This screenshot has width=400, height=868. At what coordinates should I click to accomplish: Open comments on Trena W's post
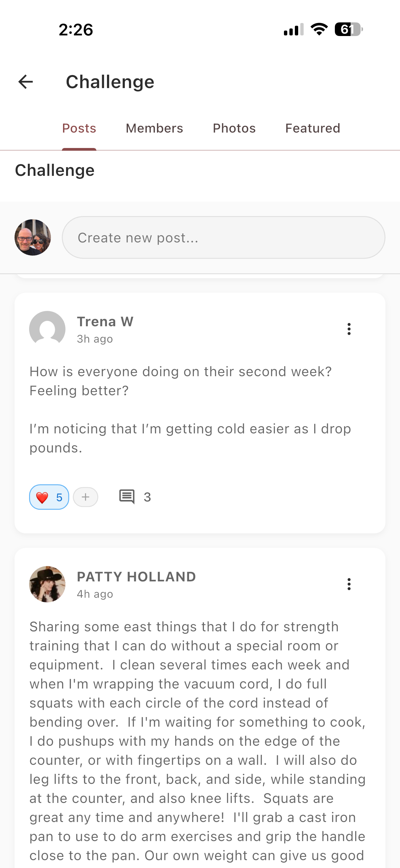127,497
